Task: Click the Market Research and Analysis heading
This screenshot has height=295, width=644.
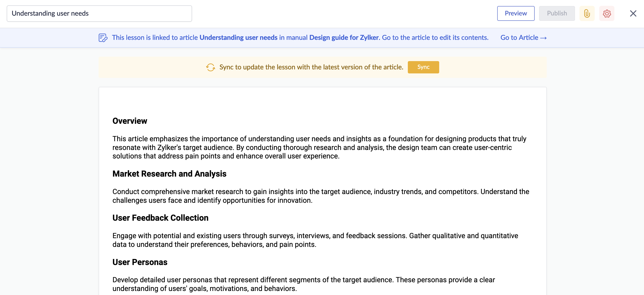Action: click(x=169, y=174)
